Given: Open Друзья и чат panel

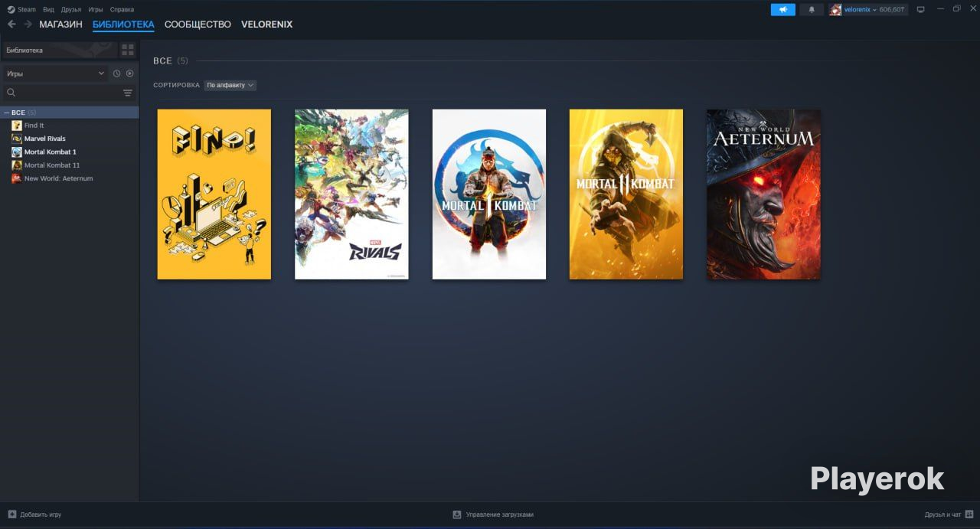Looking at the screenshot, I should pos(949,514).
